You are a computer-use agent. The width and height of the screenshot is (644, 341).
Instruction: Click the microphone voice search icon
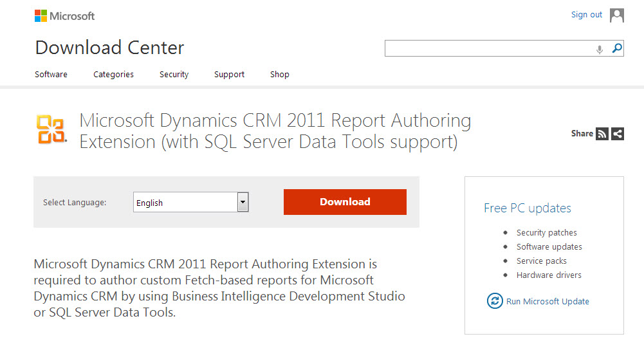[600, 49]
